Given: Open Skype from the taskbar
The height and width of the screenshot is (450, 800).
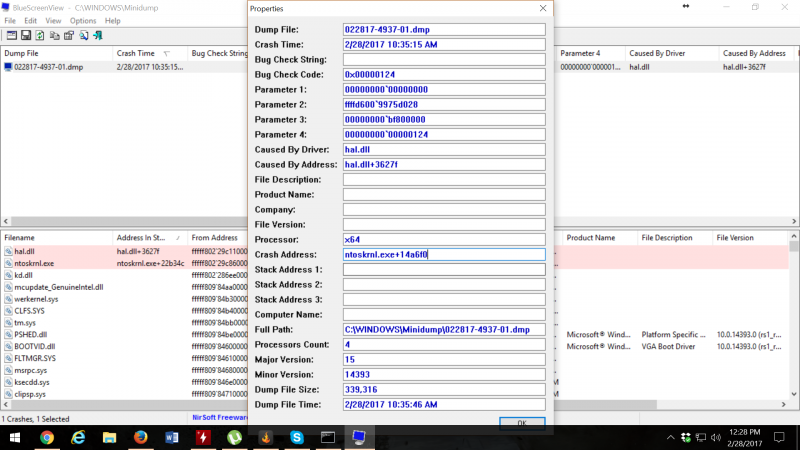Looking at the screenshot, I should pos(296,437).
